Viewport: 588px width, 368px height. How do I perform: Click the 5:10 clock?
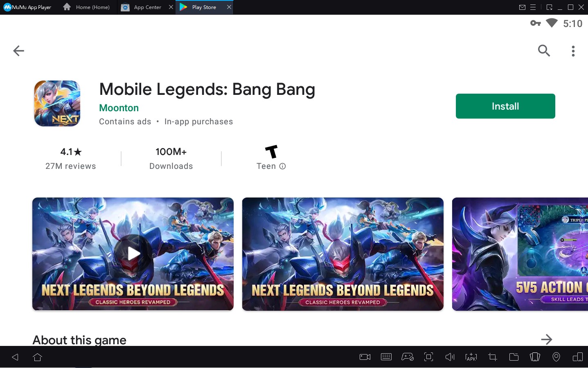572,24
